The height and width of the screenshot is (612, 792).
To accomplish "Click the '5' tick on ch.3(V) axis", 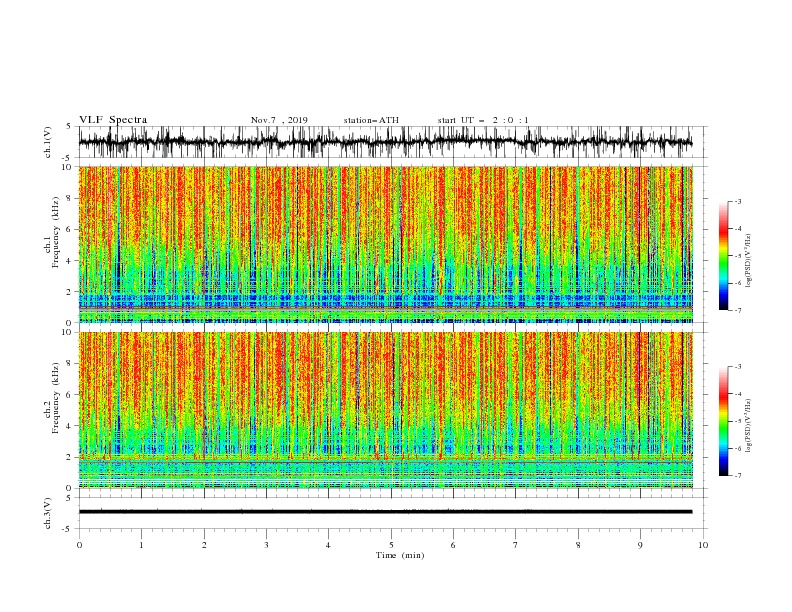I will pyautogui.click(x=69, y=497).
